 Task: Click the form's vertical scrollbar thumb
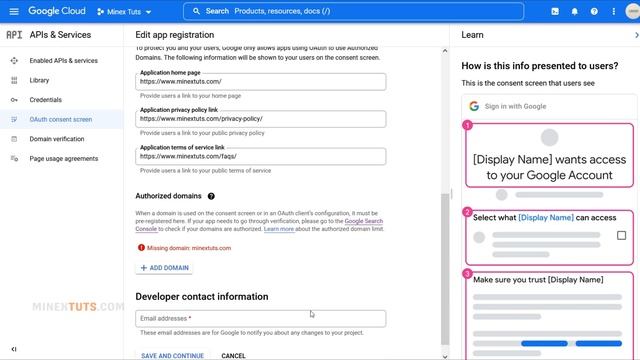tap(445, 269)
